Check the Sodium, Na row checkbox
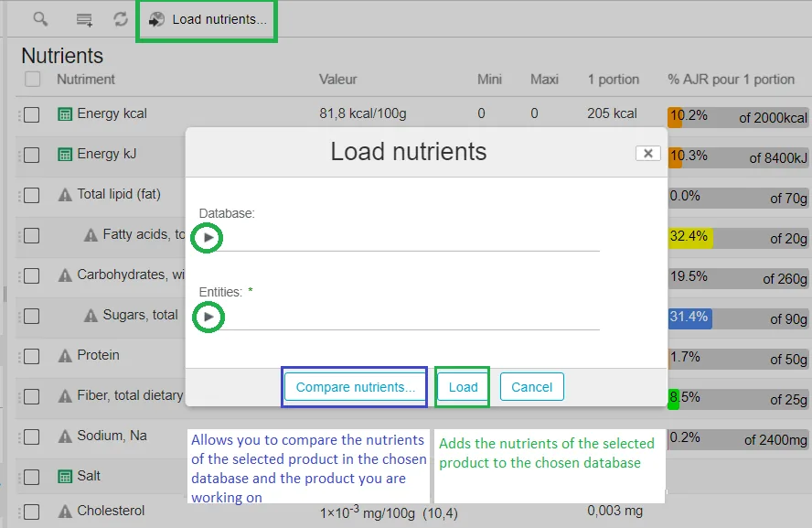The image size is (812, 528). (x=32, y=436)
